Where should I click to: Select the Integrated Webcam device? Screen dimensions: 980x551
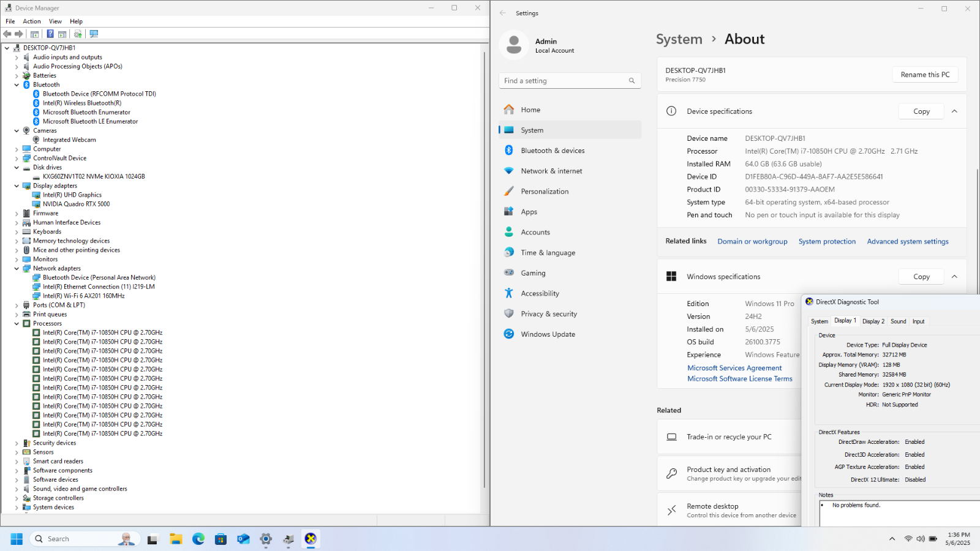click(69, 140)
